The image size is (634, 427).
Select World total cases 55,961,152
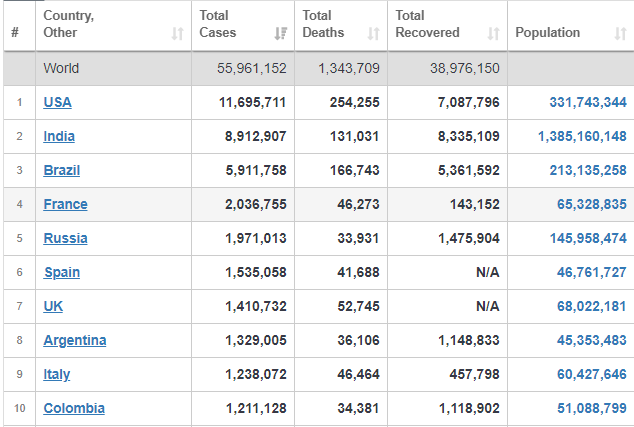(252, 68)
